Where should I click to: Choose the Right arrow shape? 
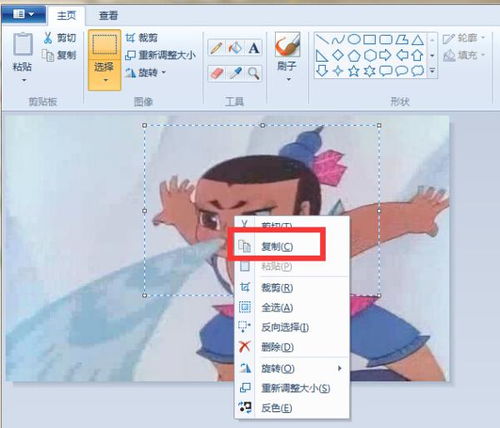385,55
